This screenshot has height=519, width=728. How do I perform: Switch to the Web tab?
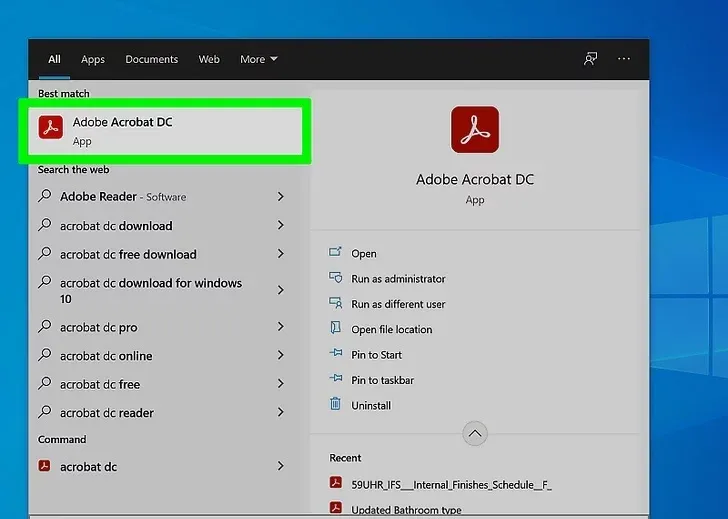(209, 59)
